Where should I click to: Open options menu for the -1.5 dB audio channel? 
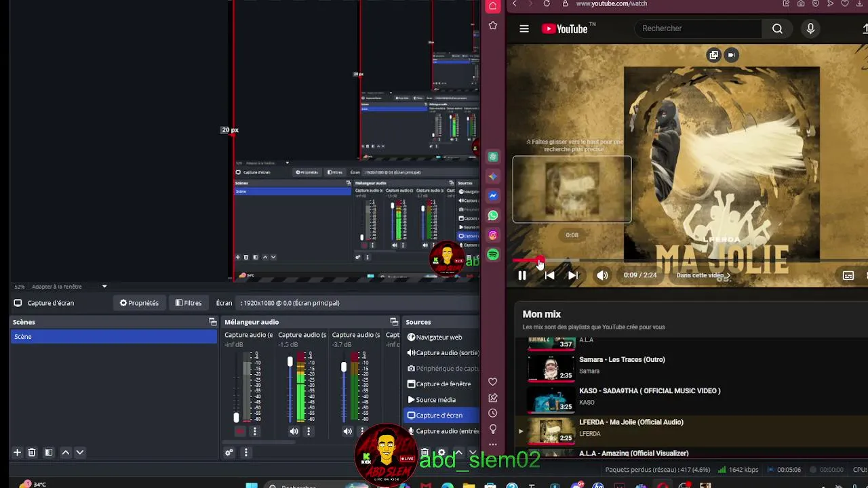[309, 431]
